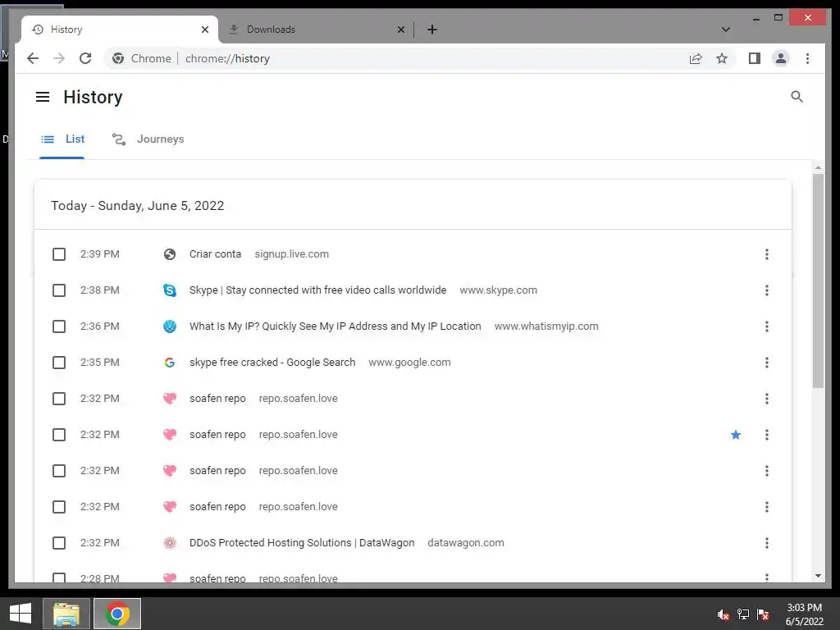Screen dimensions: 840x630
Task: Reload the history page
Action: point(85,58)
